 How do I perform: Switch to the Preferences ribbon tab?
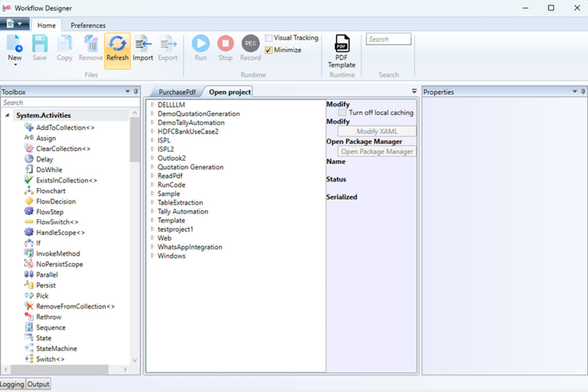coord(88,25)
